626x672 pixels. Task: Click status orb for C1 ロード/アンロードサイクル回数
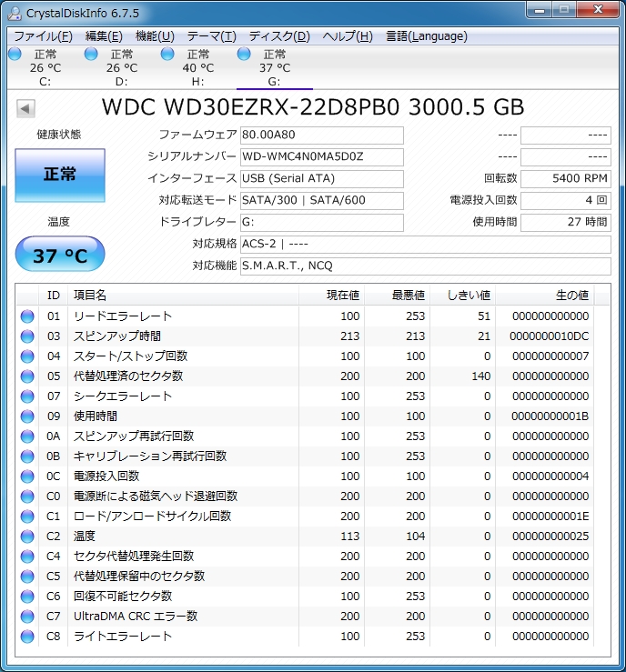click(27, 517)
